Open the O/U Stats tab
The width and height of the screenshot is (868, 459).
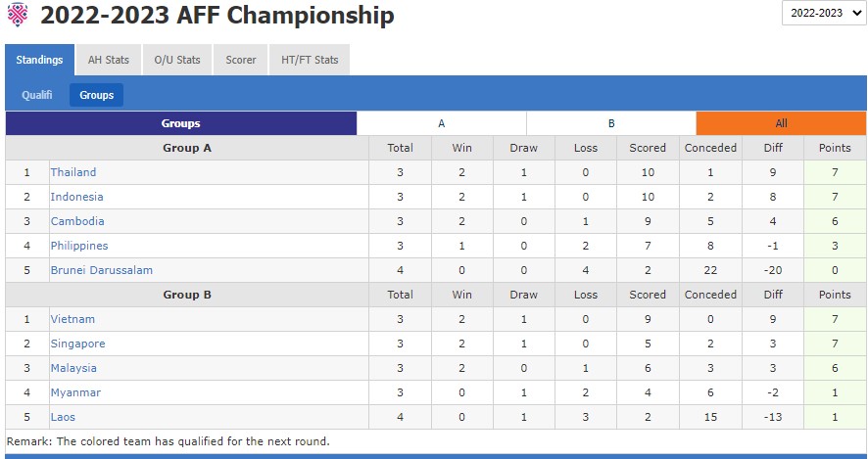point(177,60)
